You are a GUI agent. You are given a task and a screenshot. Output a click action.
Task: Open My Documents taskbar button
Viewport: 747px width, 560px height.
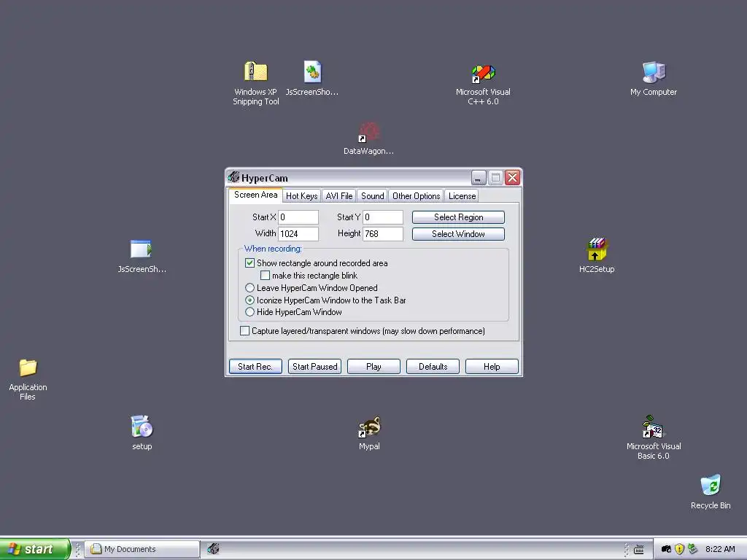[142, 549]
